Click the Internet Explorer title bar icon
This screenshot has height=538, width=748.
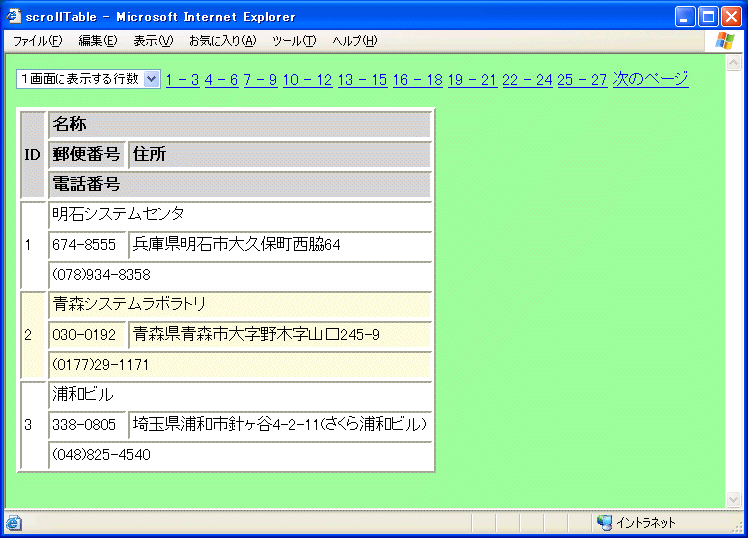13,17
